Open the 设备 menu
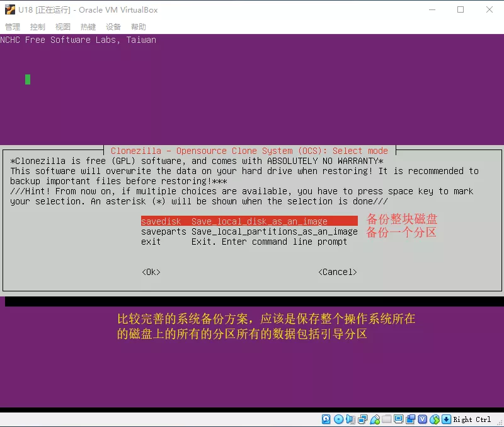This screenshot has width=504, height=427. pyautogui.click(x=113, y=26)
